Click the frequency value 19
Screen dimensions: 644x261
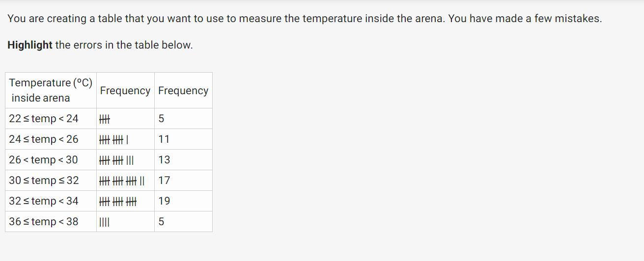pyautogui.click(x=164, y=201)
